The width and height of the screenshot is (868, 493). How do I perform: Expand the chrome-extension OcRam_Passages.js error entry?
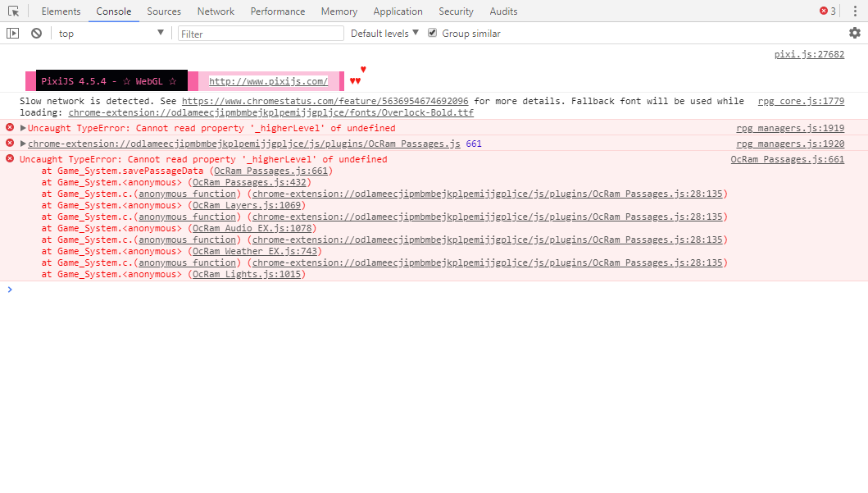tap(23, 144)
